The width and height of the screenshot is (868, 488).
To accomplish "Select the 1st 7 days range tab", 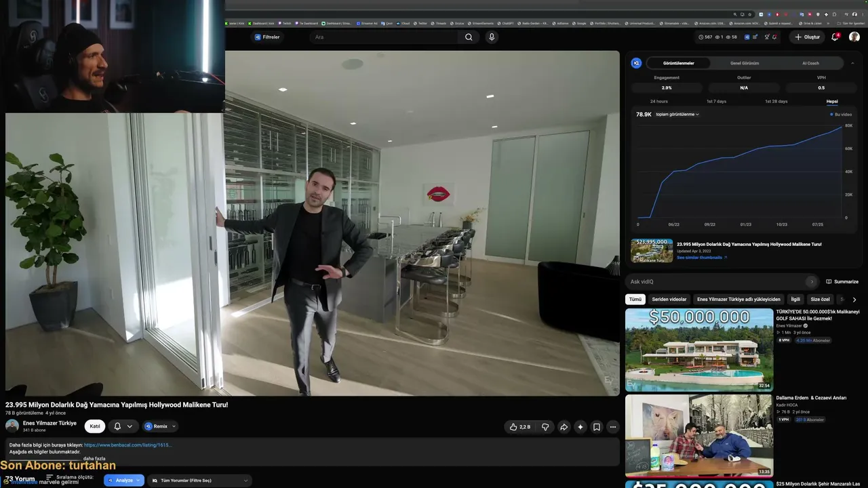I will pyautogui.click(x=716, y=102).
